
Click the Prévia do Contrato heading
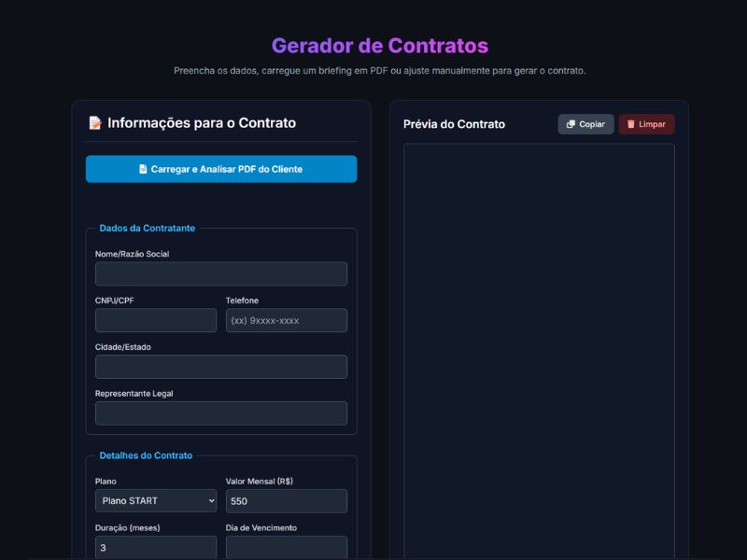click(453, 124)
